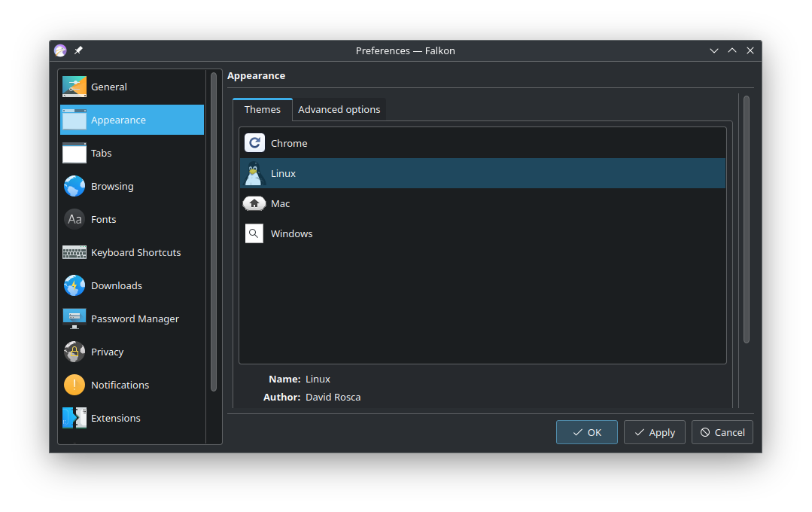Select the Themes tab
Screen dimensions: 812x512
coord(262,109)
